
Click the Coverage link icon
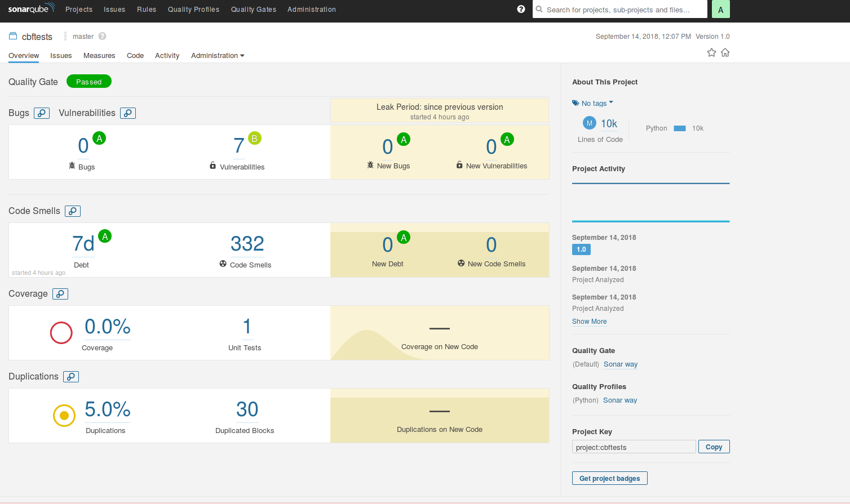[x=60, y=293]
